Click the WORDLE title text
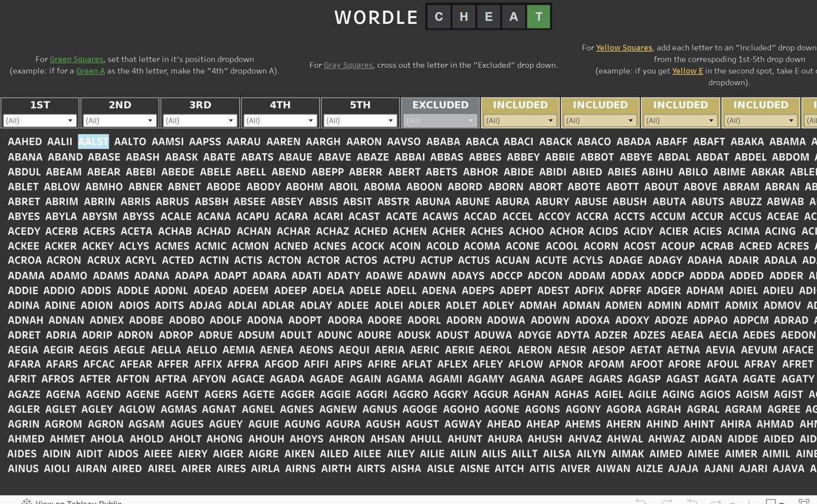The image size is (817, 504). [376, 18]
